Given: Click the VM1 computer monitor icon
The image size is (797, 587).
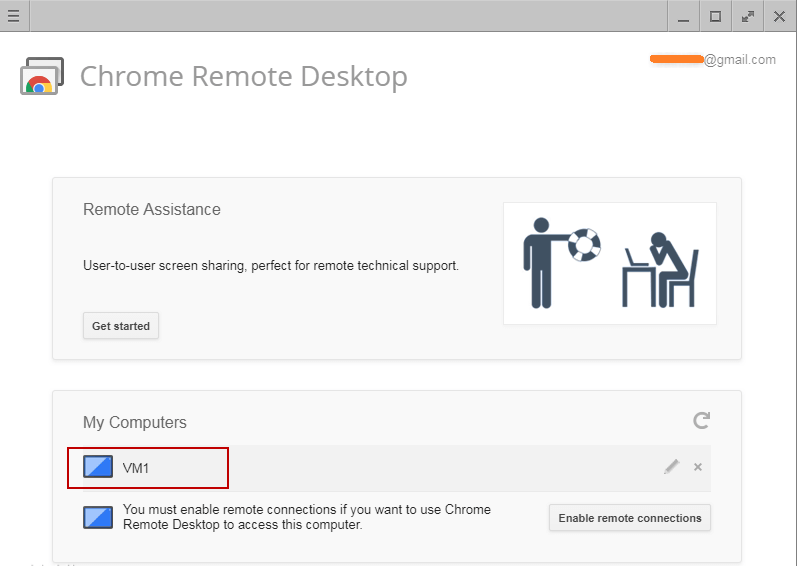Looking at the screenshot, I should coord(98,467).
